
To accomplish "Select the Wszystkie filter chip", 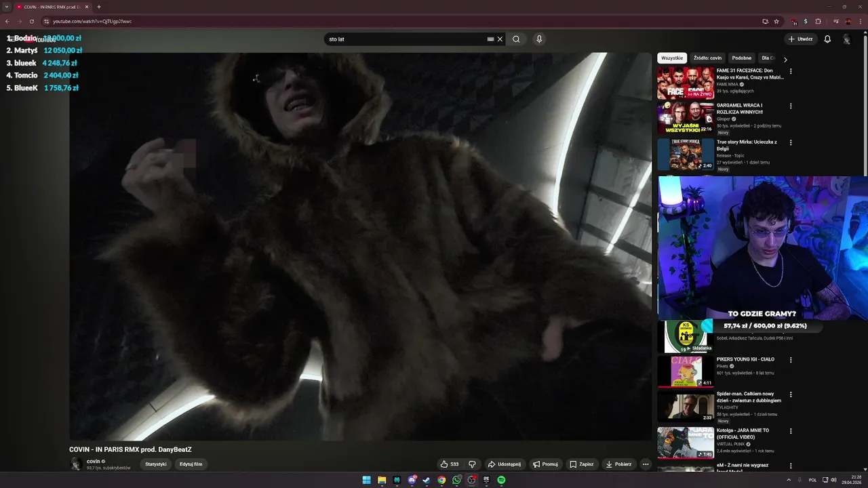I will pos(672,58).
